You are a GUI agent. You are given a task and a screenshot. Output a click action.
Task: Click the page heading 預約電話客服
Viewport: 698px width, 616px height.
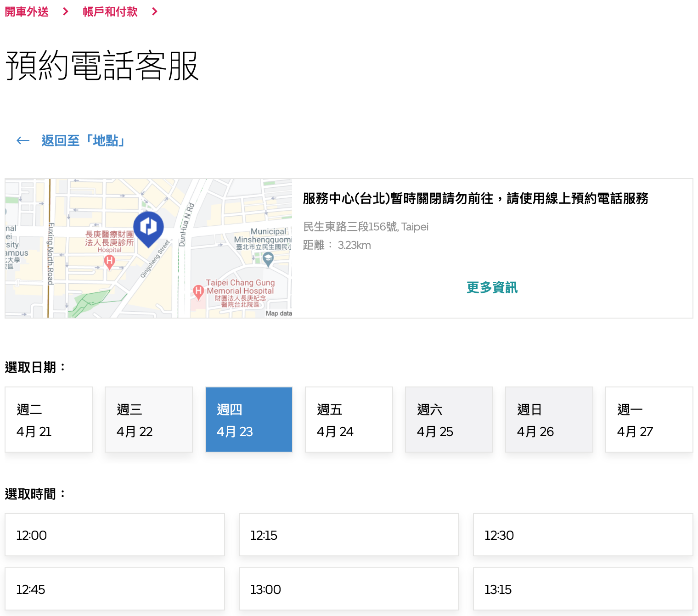(102, 66)
